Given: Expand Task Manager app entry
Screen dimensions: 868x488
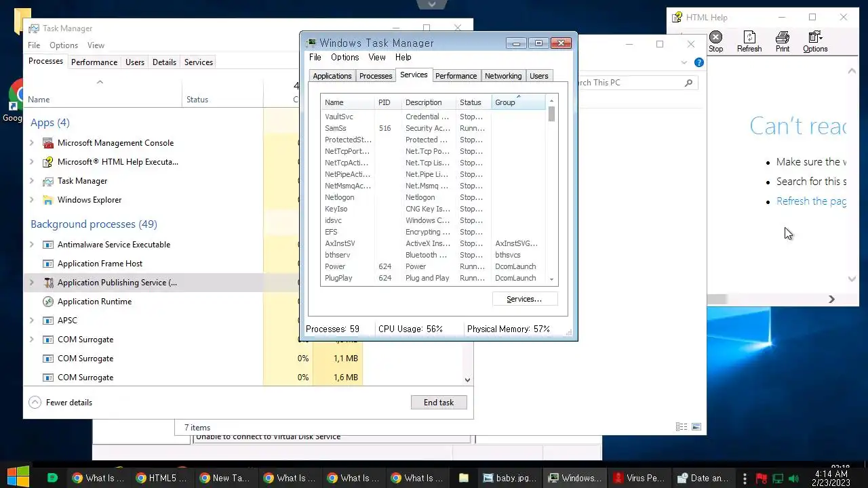Looking at the screenshot, I should click(x=32, y=181).
